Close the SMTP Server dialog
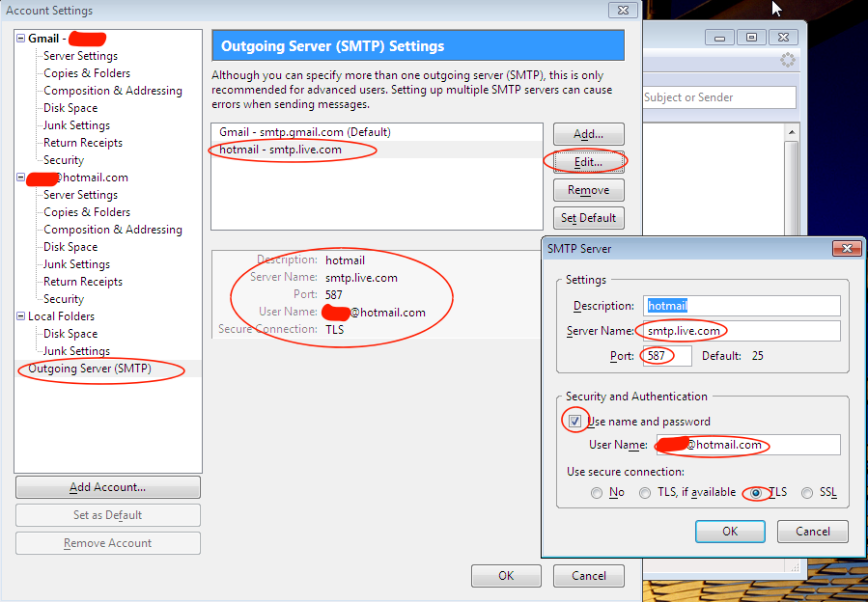The image size is (868, 602). [847, 249]
